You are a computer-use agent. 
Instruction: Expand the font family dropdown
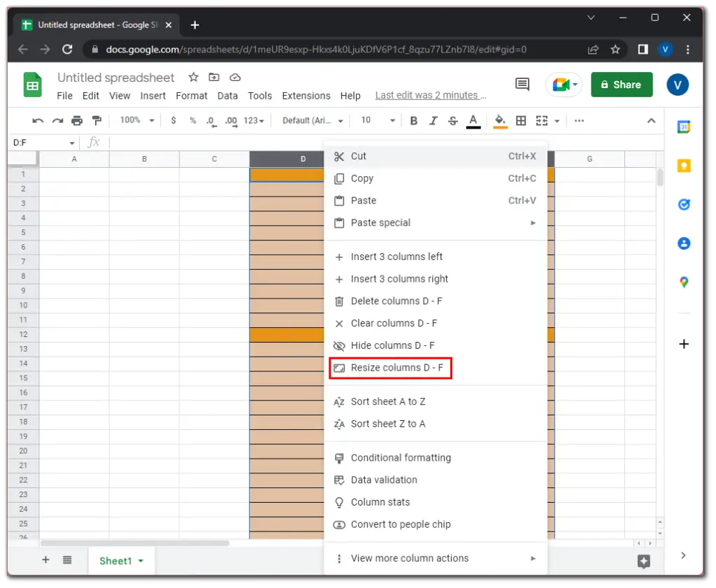tap(313, 121)
